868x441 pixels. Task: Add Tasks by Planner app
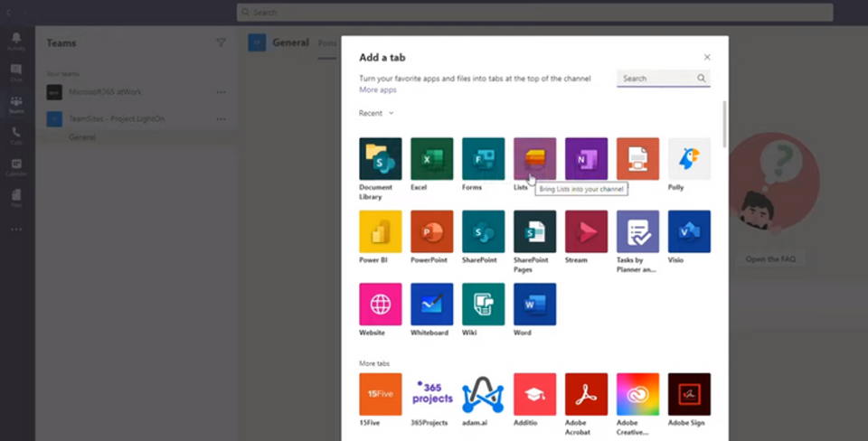(637, 231)
